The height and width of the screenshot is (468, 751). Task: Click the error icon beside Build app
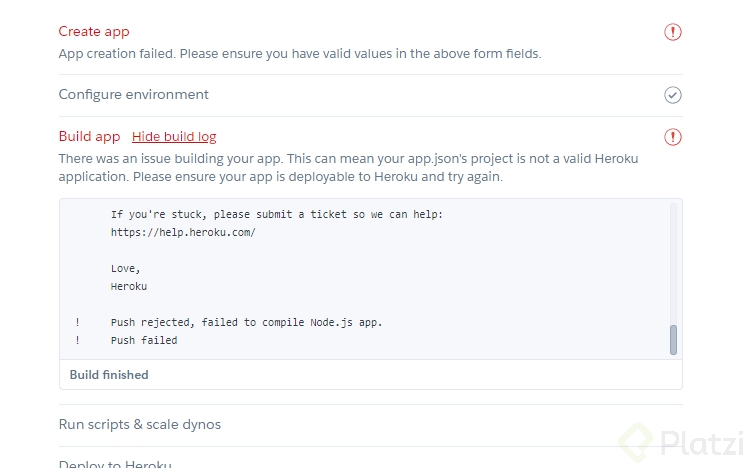(x=673, y=137)
